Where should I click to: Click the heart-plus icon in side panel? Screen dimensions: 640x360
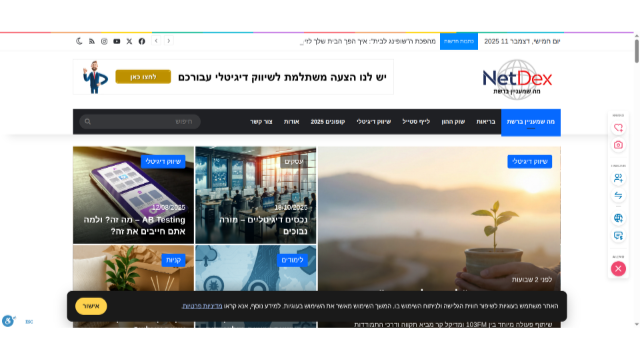tap(618, 128)
